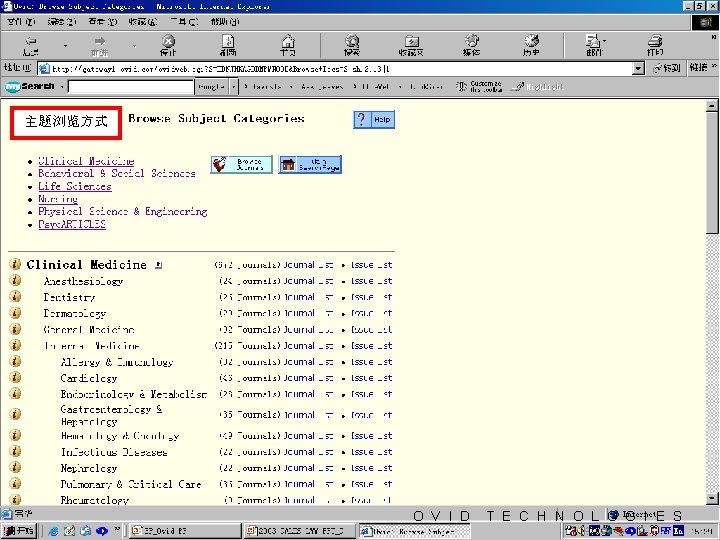Open the Behavioral & Social Sciences link
This screenshot has height=540, width=720.
(117, 173)
